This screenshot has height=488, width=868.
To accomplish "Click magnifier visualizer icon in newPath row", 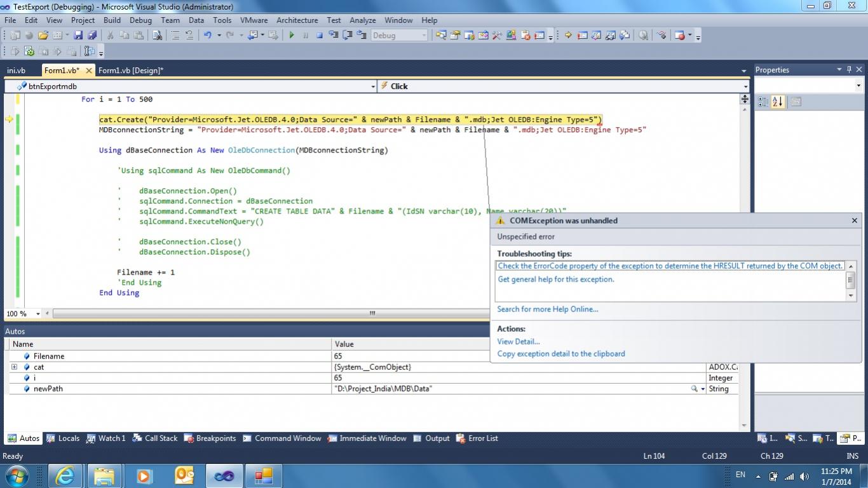I will point(695,389).
